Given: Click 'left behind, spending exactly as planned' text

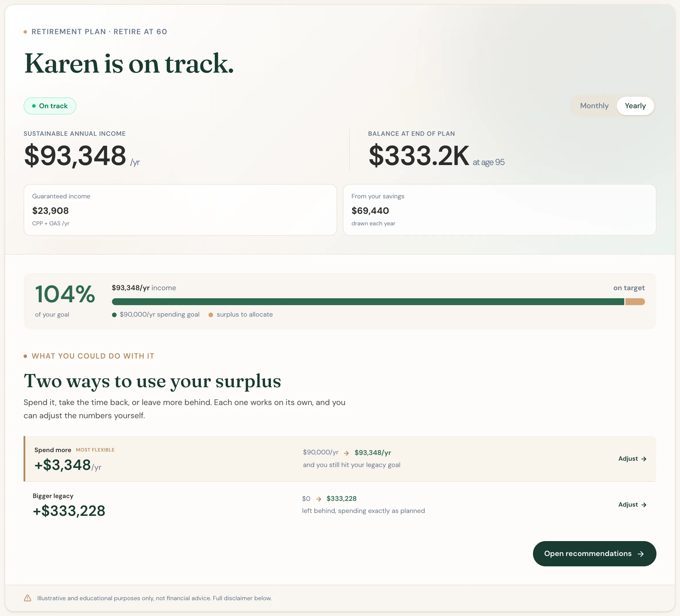Looking at the screenshot, I should (363, 511).
